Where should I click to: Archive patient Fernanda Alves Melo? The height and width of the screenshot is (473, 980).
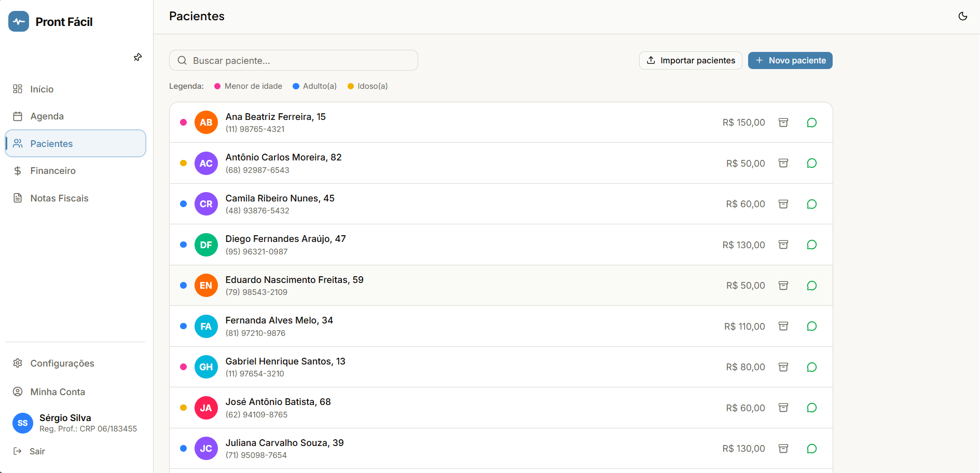(x=783, y=326)
